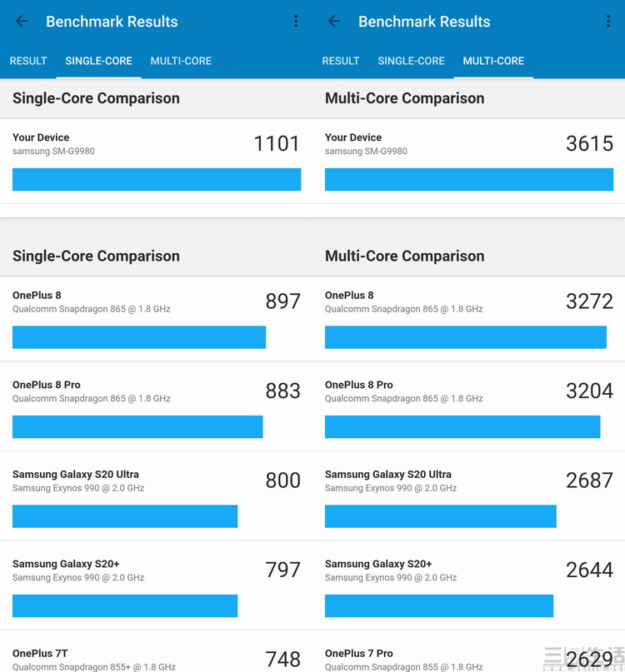Click the OnePlus 8 Pro single-core score bar
This screenshot has width=625, height=672.
point(137,426)
